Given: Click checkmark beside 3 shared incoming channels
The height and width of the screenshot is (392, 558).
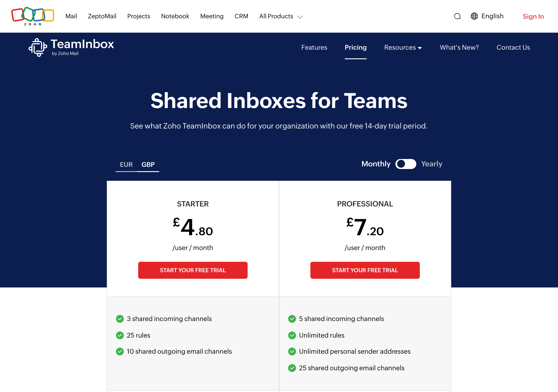Looking at the screenshot, I should [120, 319].
